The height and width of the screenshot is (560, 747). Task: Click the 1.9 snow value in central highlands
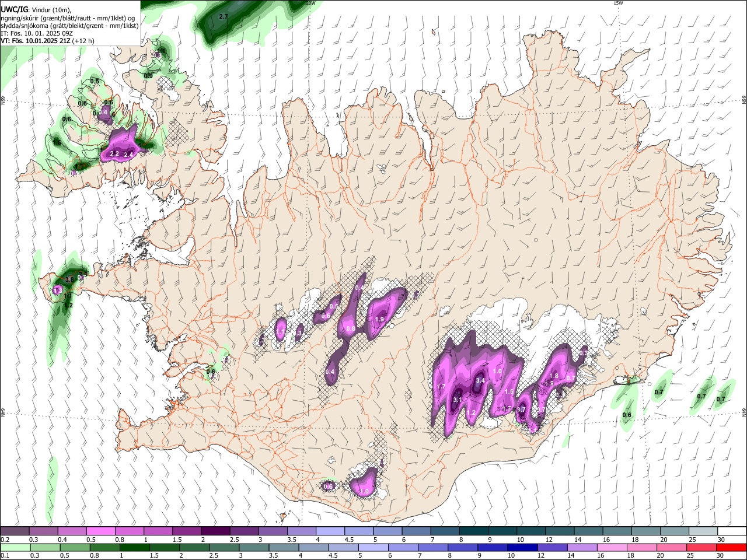(379, 320)
